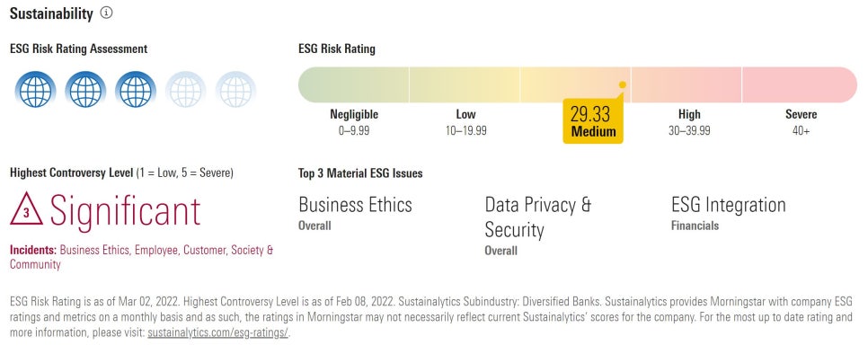The width and height of the screenshot is (868, 354).
Task: Click the Sustainability info icon
Action: point(106,13)
